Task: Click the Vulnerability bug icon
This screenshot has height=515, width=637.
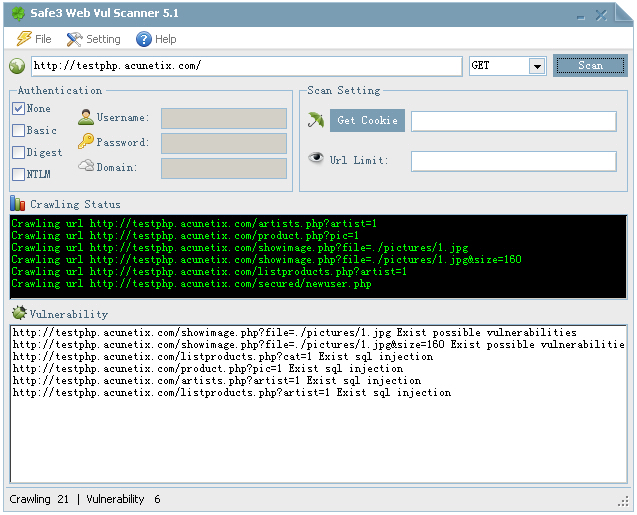Action: 18,314
